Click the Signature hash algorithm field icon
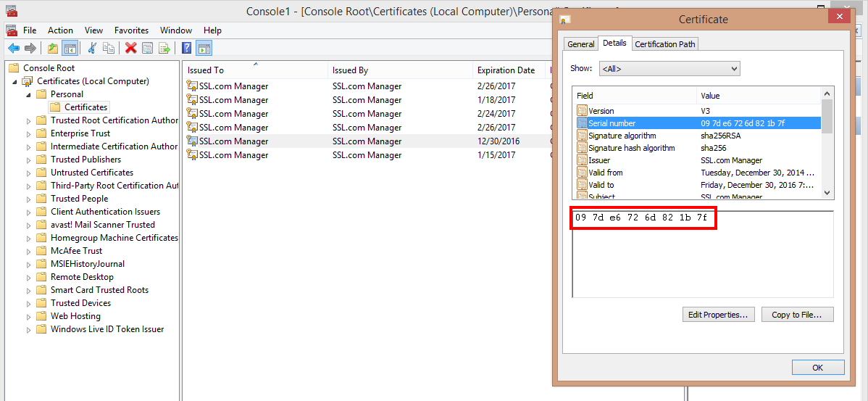 [582, 148]
